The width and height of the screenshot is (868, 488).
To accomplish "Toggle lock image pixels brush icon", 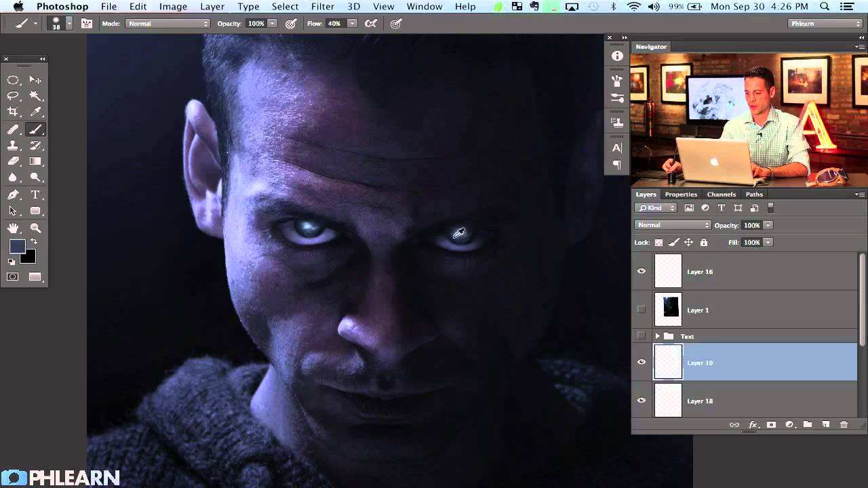I will (673, 243).
